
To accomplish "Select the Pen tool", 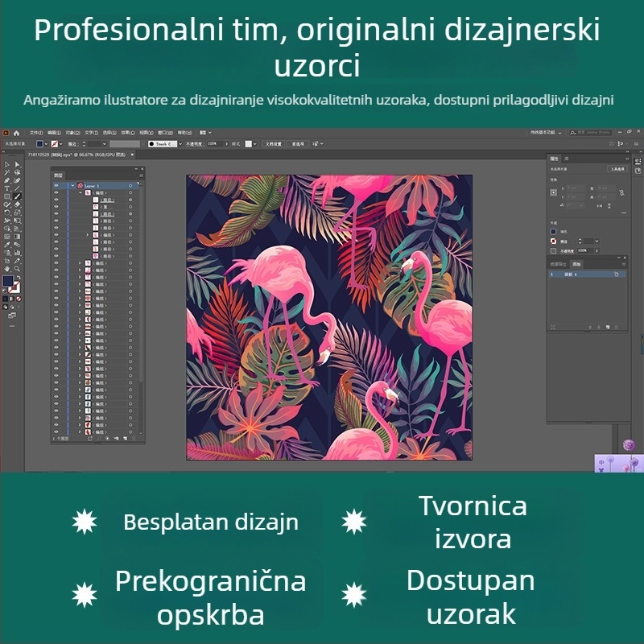I will pyautogui.click(x=6, y=180).
